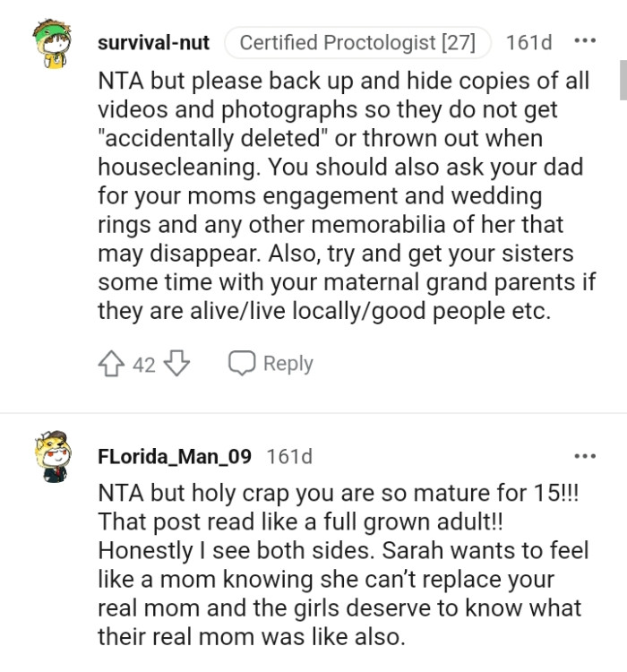627x672 pixels.
Task: Downvote survival-nut's comment
Action: coord(177,364)
